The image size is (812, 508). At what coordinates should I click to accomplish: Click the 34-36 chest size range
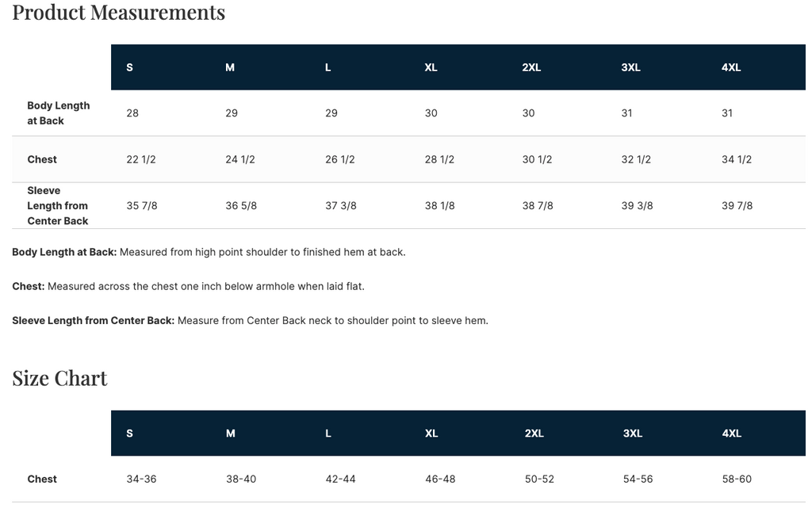(141, 479)
